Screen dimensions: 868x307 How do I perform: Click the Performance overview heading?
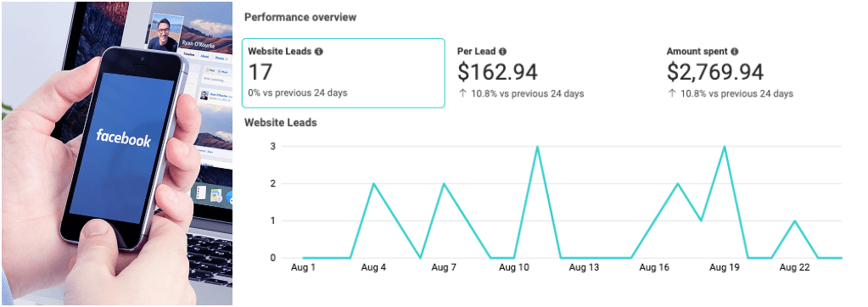coord(300,17)
